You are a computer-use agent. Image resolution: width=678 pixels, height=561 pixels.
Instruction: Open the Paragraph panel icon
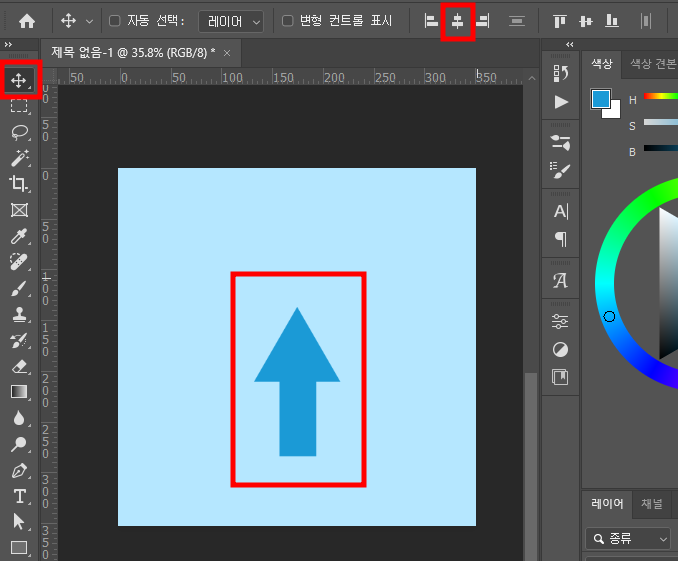pos(561,239)
